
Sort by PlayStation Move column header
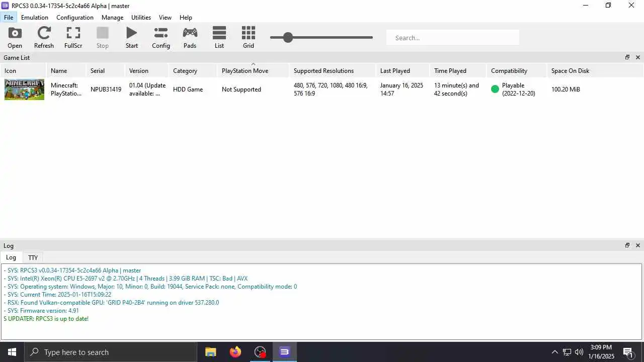point(254,71)
